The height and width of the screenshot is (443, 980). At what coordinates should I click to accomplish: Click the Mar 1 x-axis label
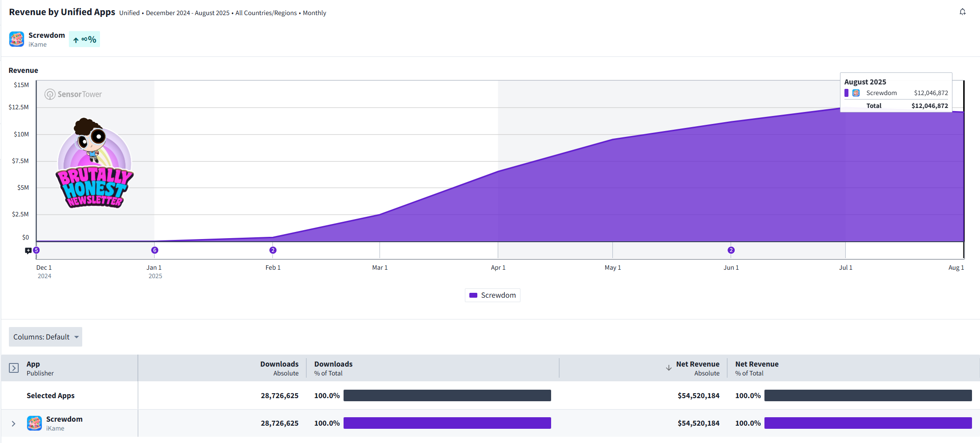[x=380, y=267]
